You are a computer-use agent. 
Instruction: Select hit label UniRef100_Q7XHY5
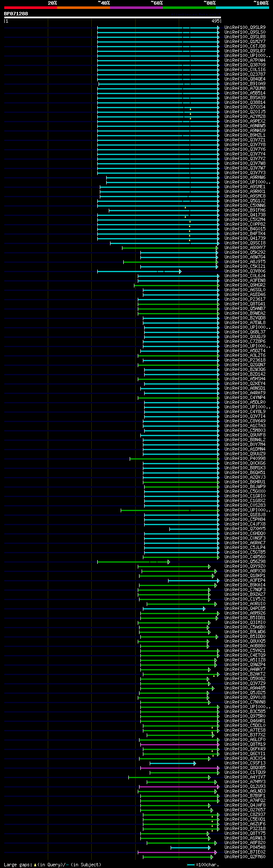click(245, 529)
